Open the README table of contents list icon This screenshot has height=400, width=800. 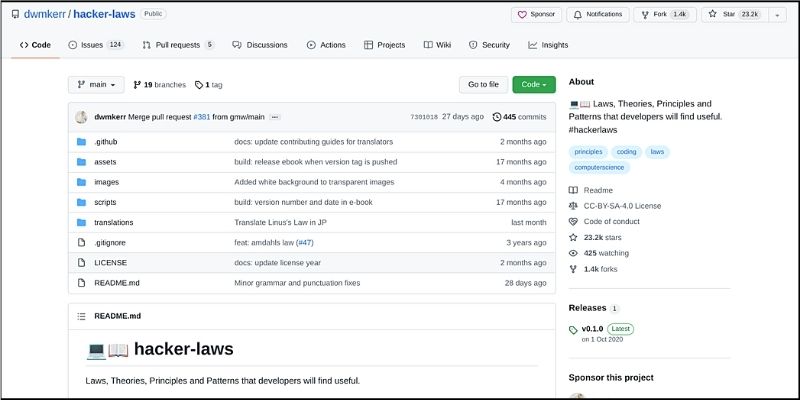point(81,316)
